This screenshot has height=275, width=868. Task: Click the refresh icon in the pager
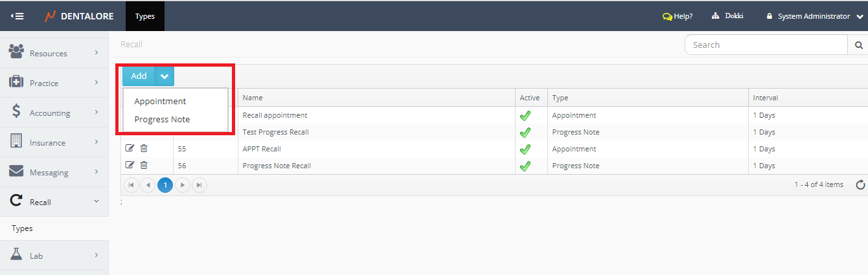[860, 185]
